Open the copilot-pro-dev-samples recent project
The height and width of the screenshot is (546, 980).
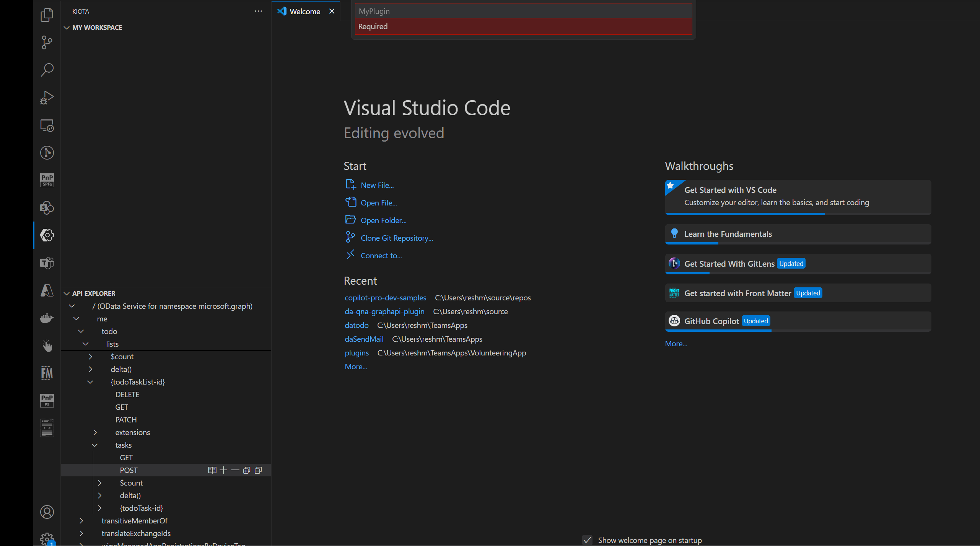pyautogui.click(x=385, y=297)
